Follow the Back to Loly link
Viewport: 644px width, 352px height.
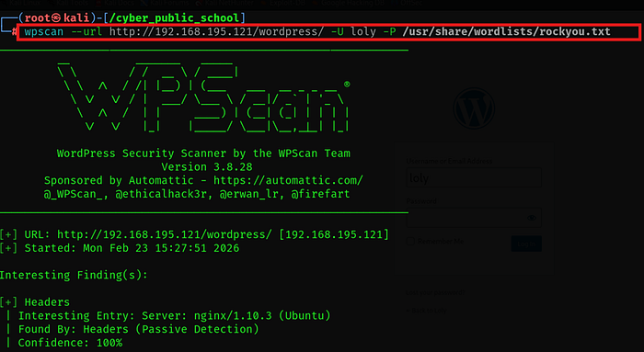coord(426,311)
